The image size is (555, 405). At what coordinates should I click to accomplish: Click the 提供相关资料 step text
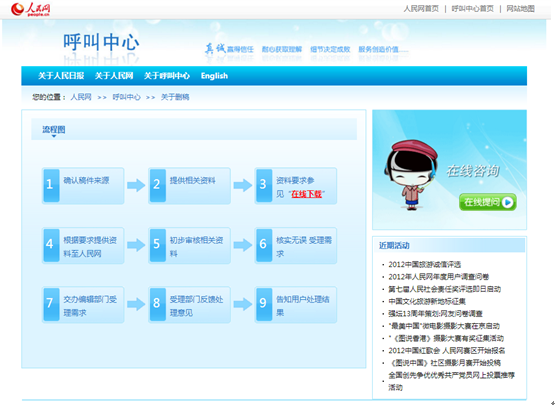click(x=193, y=181)
